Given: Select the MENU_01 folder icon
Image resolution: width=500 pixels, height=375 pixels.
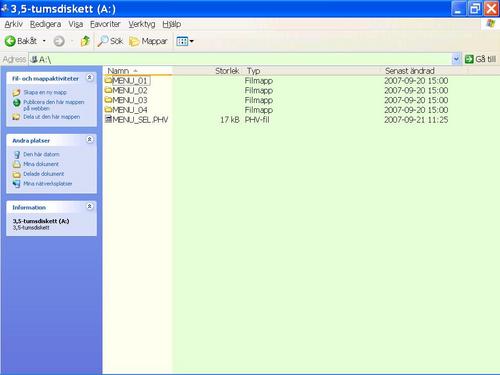Looking at the screenshot, I should (108, 80).
